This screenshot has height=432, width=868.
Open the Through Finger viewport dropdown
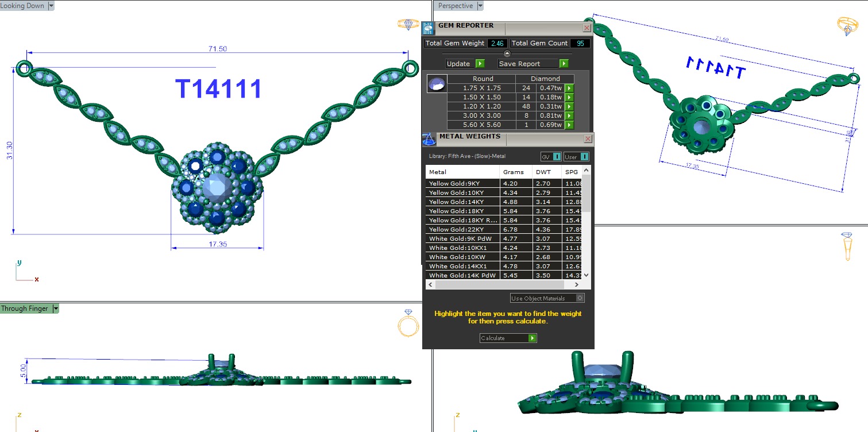pos(56,308)
